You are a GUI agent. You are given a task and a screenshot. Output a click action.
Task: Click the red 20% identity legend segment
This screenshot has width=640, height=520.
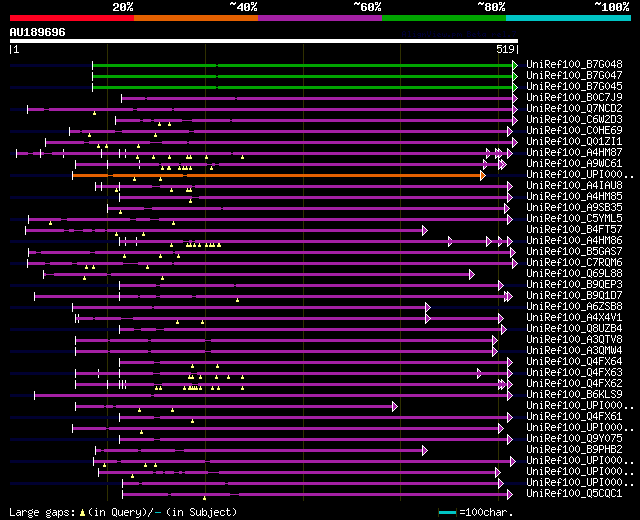72,18
